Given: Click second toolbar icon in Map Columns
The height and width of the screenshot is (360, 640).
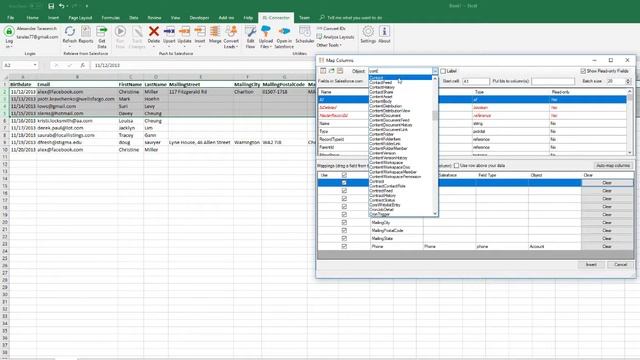Looking at the screenshot, I should [x=331, y=71].
